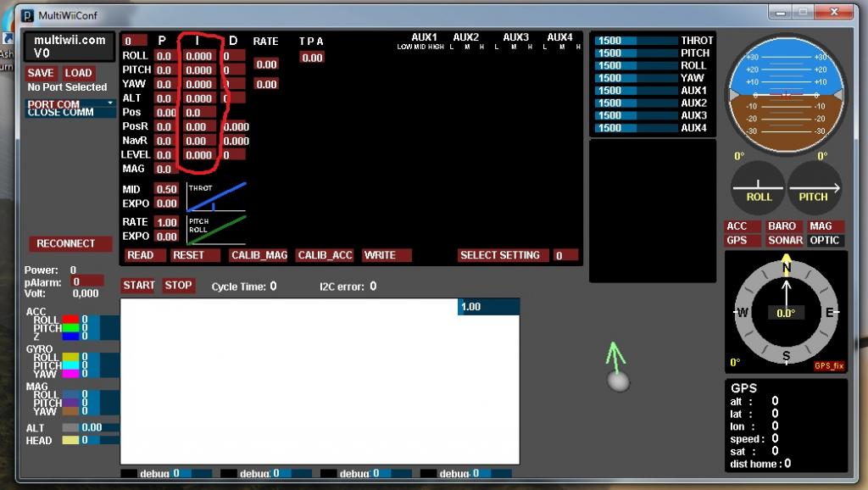
Task: Click the compass heading dial
Action: [786, 313]
